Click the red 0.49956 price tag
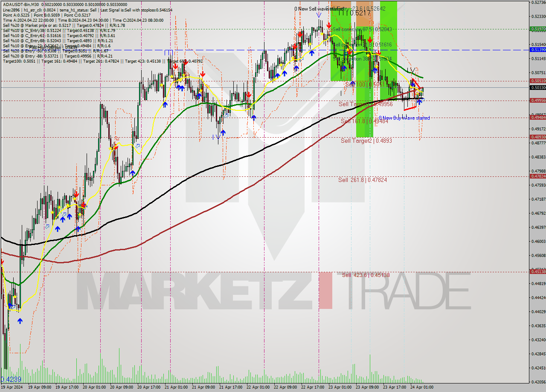 coord(537,100)
